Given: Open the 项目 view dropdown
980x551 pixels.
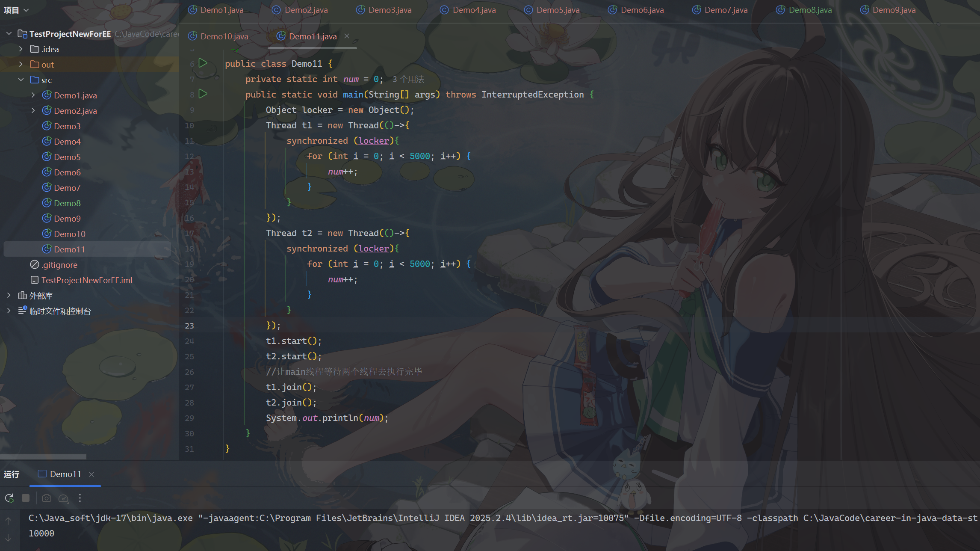Looking at the screenshot, I should (16, 10).
